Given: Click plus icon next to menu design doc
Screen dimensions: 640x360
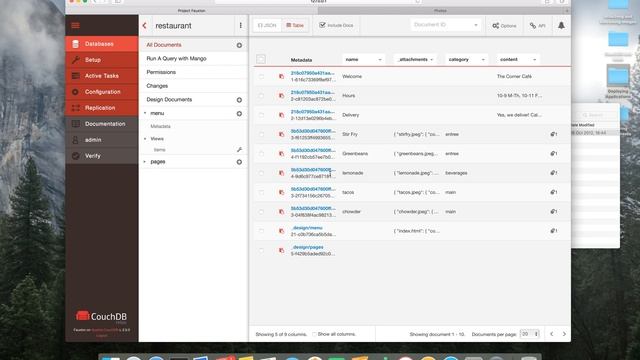Looking at the screenshot, I should [x=239, y=113].
